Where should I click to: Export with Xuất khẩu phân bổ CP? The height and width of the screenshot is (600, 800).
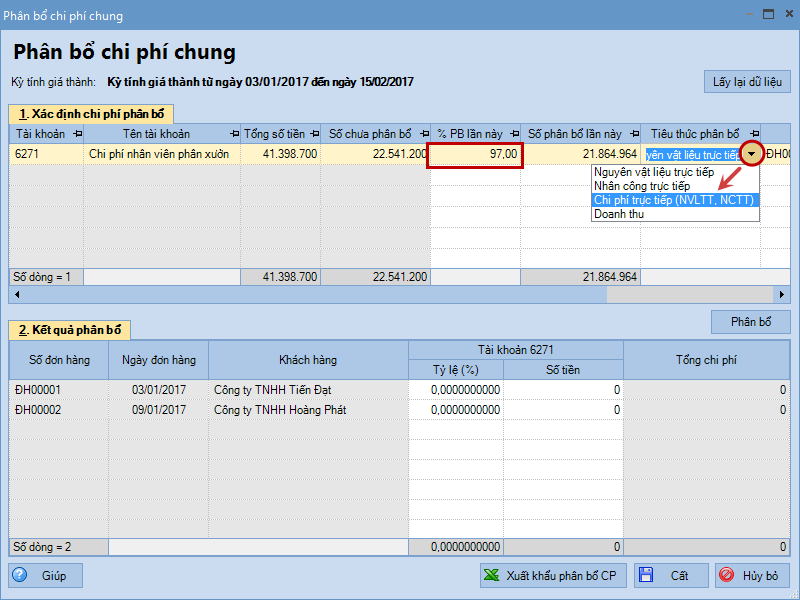(554, 575)
